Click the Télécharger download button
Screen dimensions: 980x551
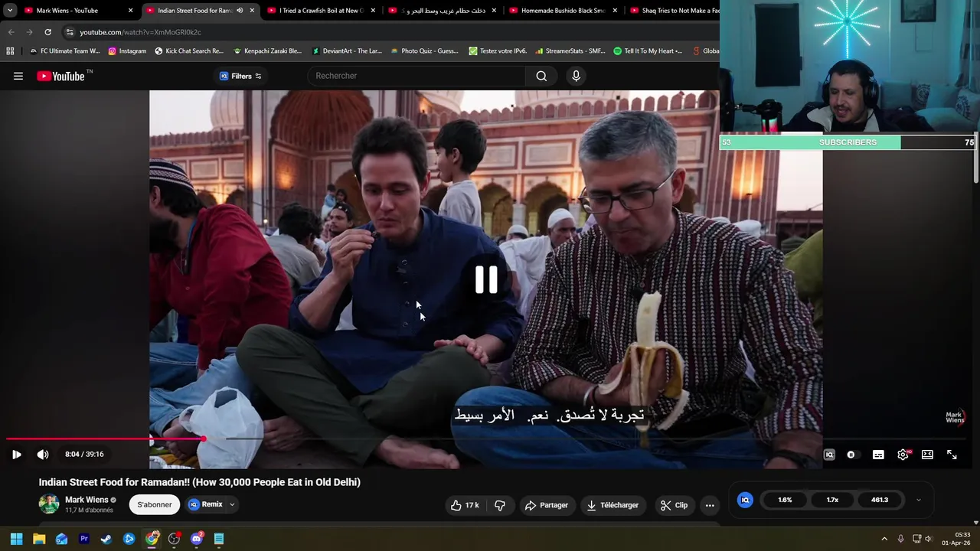pos(612,505)
